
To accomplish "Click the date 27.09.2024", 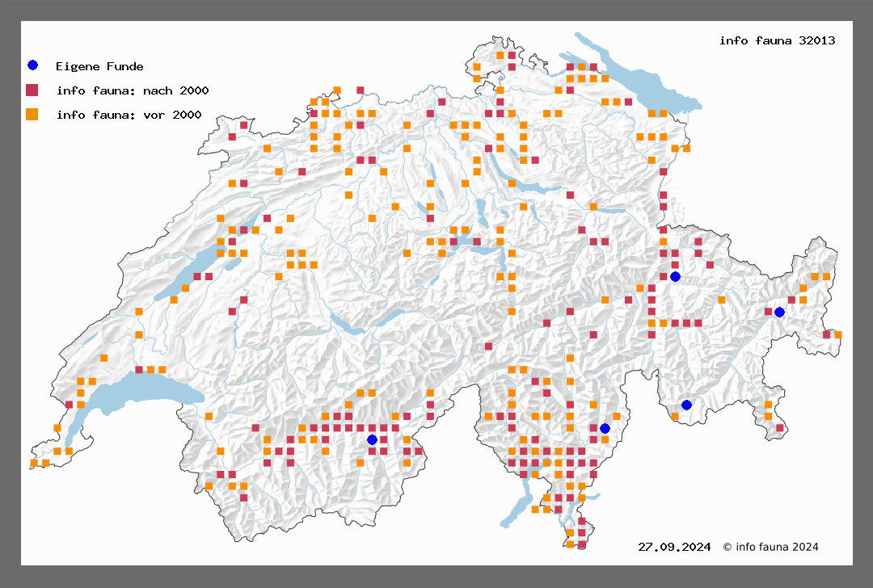I will point(674,547).
